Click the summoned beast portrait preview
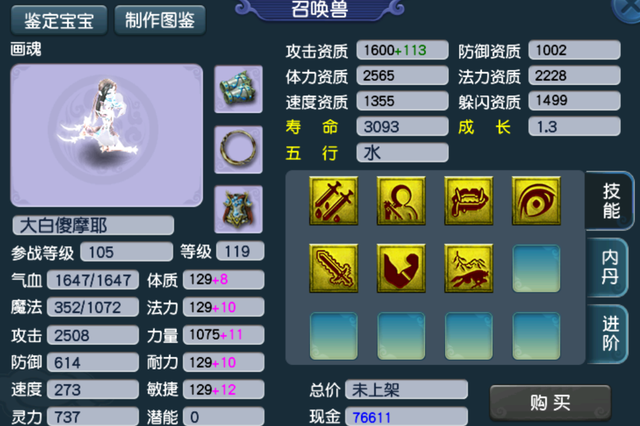The width and height of the screenshot is (640, 426). click(107, 135)
